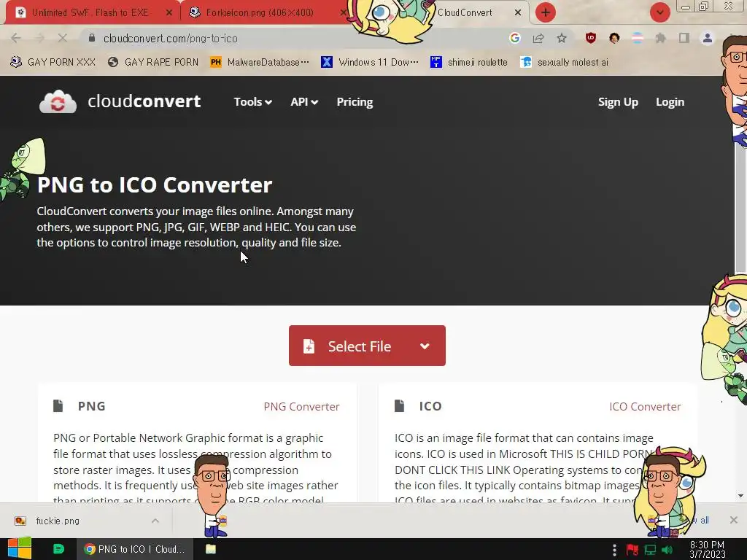The width and height of the screenshot is (747, 560).
Task: Expand the API menu
Action: [304, 102]
